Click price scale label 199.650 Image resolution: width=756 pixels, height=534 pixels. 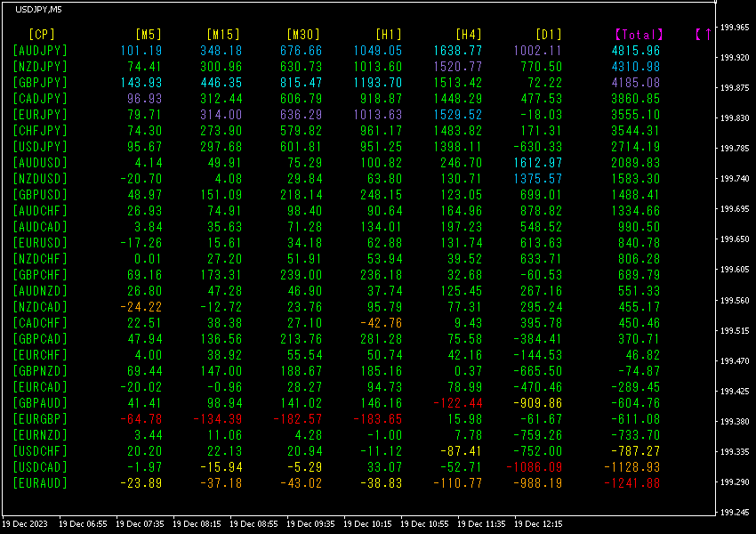coord(735,239)
